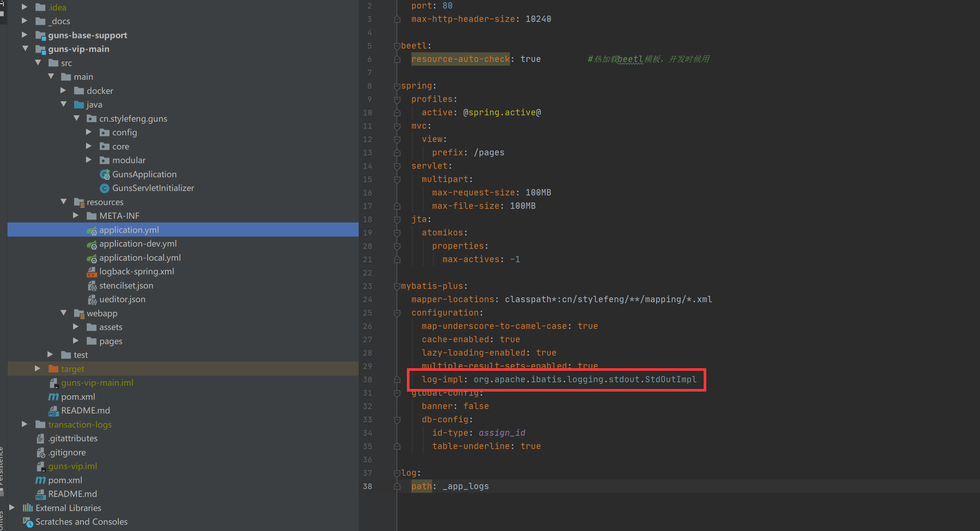
Task: Select the pages folder under webapp
Action: click(111, 341)
